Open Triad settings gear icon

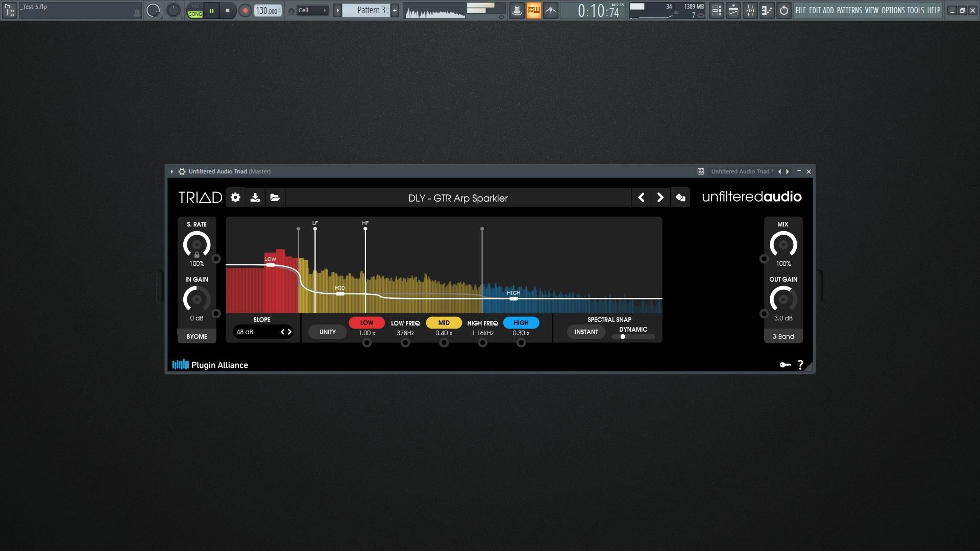click(x=235, y=197)
